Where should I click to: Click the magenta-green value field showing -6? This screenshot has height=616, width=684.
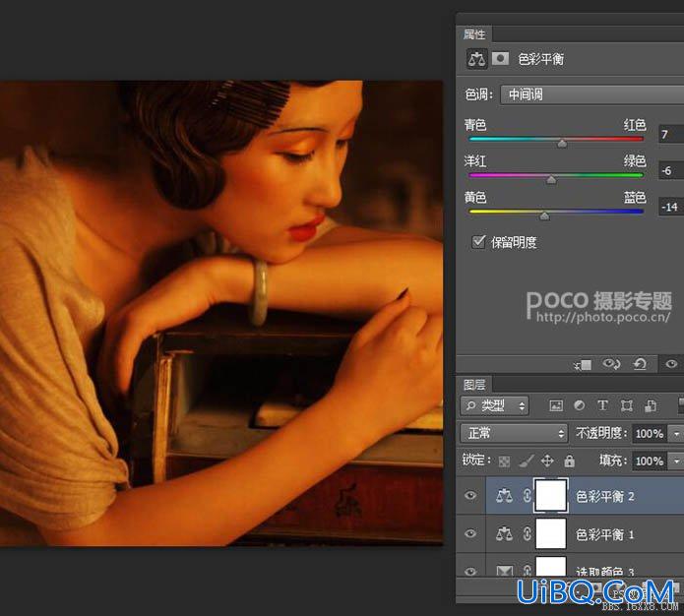point(671,170)
